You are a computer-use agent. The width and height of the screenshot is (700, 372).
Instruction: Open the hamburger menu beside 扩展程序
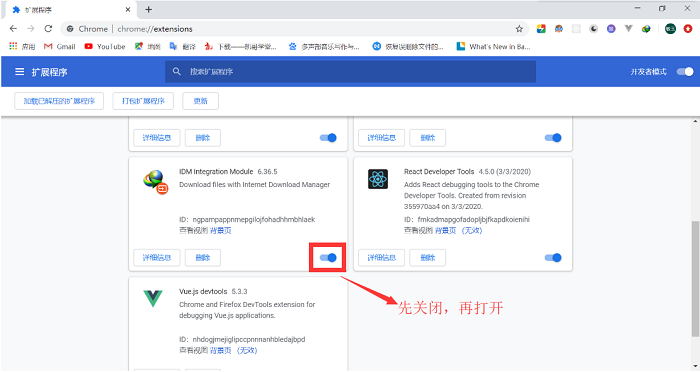20,71
